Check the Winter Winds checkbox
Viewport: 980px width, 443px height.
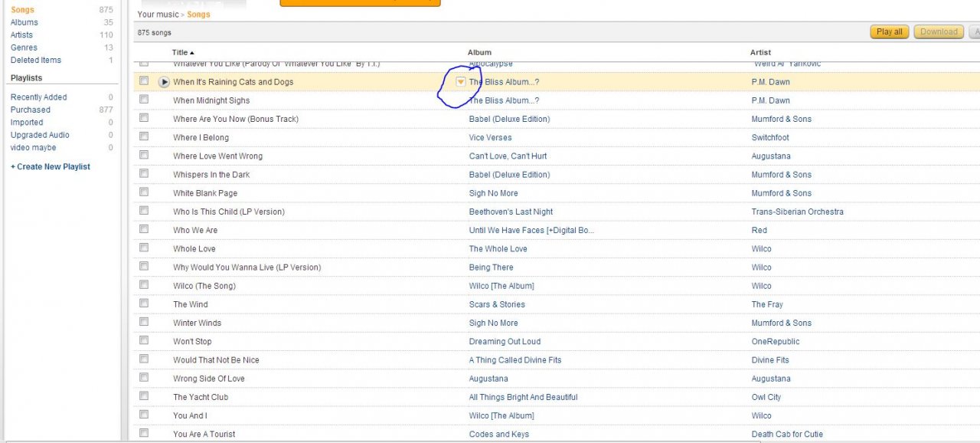coord(144,322)
